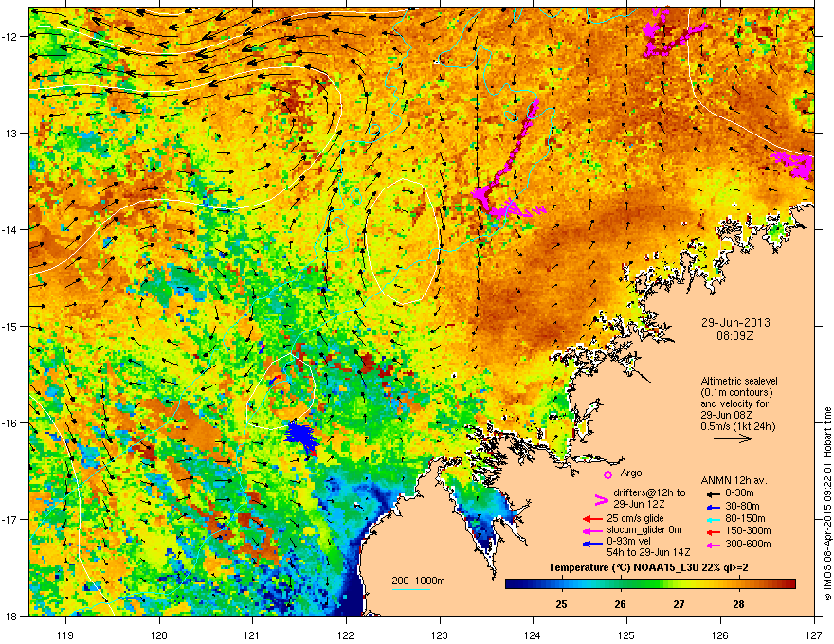Click the magenta Argo circle legend marker

(607, 474)
